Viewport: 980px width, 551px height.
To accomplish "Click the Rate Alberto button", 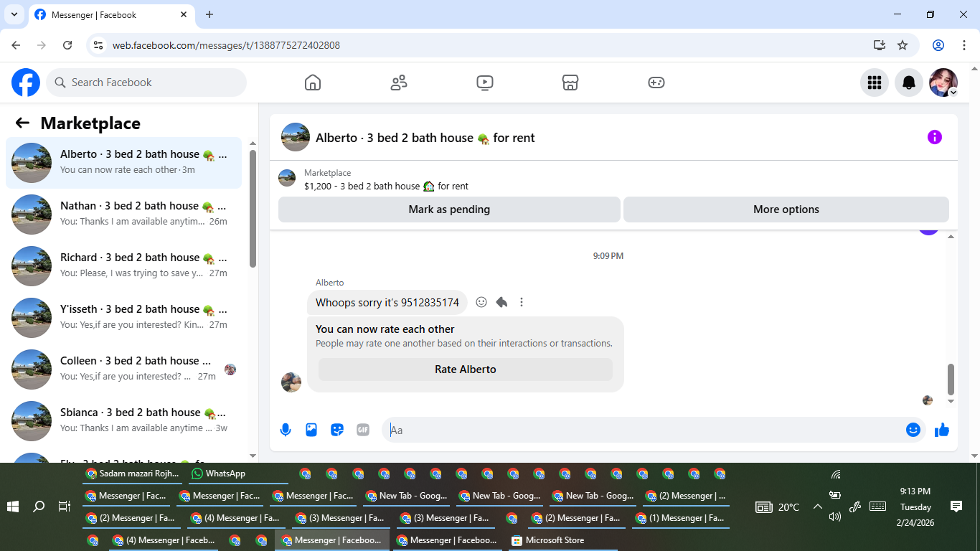I will click(466, 369).
